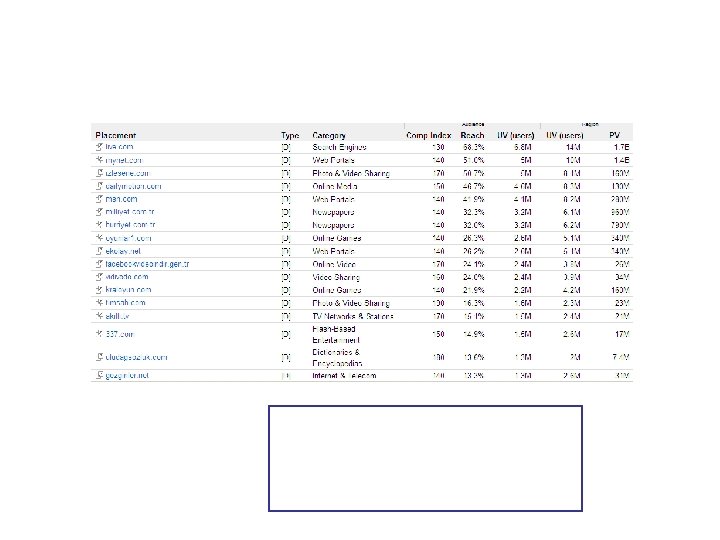The image size is (720, 540).
Task: Sort table by Reach column header
Action: 473,135
